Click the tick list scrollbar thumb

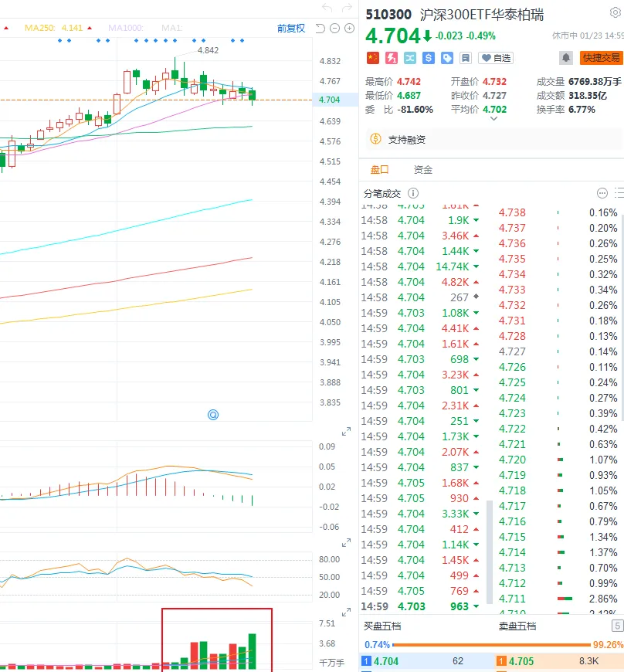(x=490, y=552)
